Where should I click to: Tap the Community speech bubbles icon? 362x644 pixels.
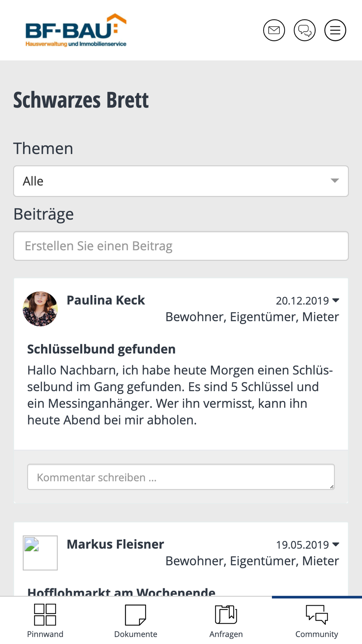coord(317,614)
